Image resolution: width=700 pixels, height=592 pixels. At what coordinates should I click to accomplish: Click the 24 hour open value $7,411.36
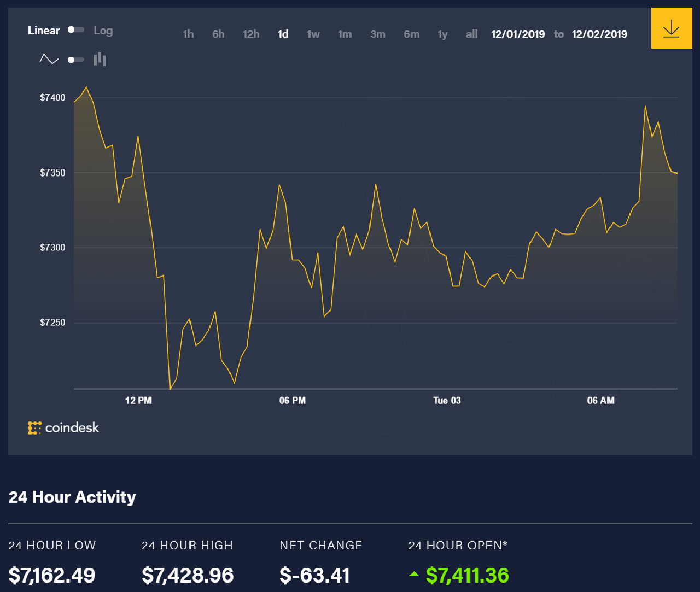point(468,576)
